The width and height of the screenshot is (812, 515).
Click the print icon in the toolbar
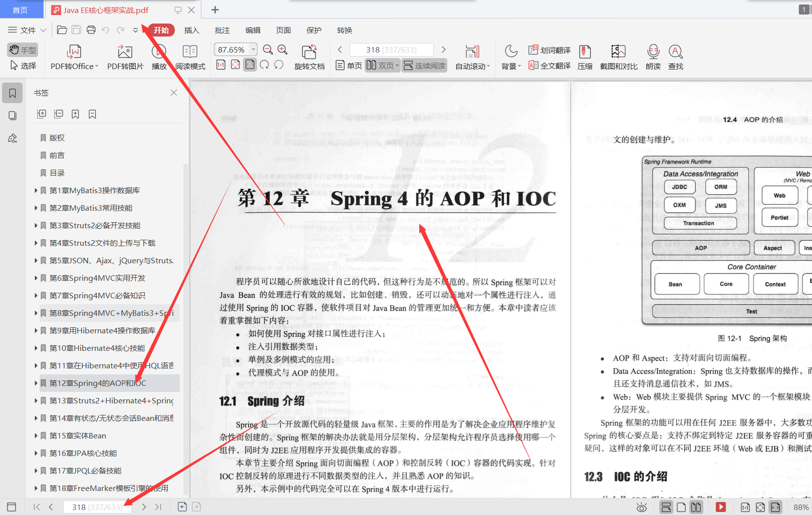[x=91, y=30]
